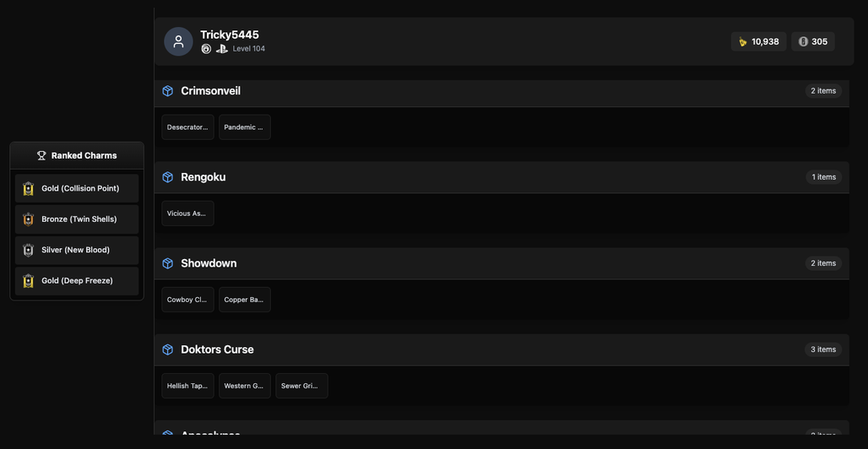Open the Pandemic item tile
The width and height of the screenshot is (868, 449).
(x=245, y=127)
